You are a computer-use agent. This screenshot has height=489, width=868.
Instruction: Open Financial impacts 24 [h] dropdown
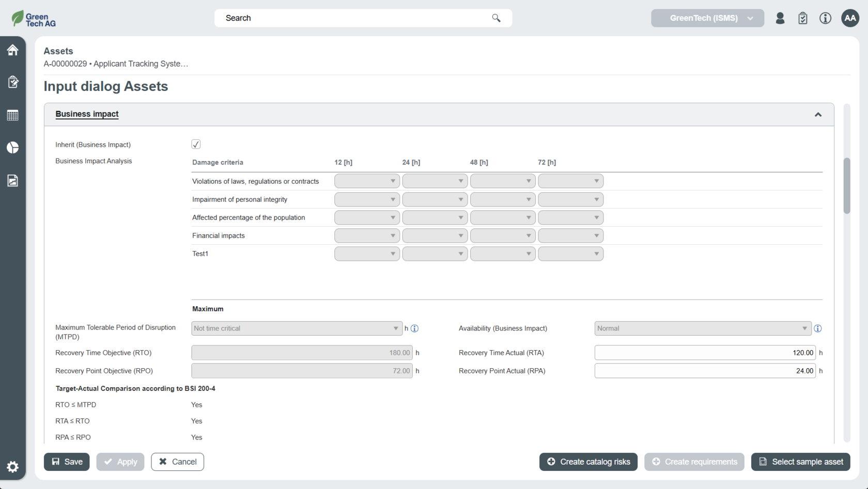tap(435, 235)
